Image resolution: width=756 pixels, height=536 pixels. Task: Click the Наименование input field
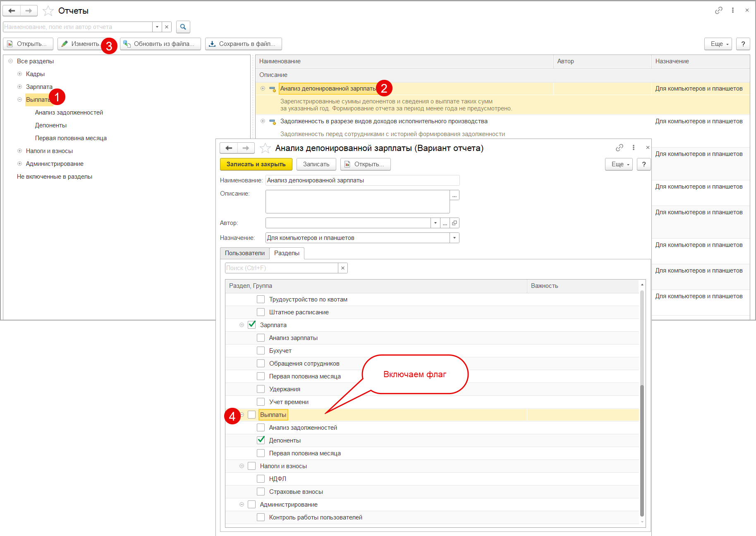coord(362,180)
